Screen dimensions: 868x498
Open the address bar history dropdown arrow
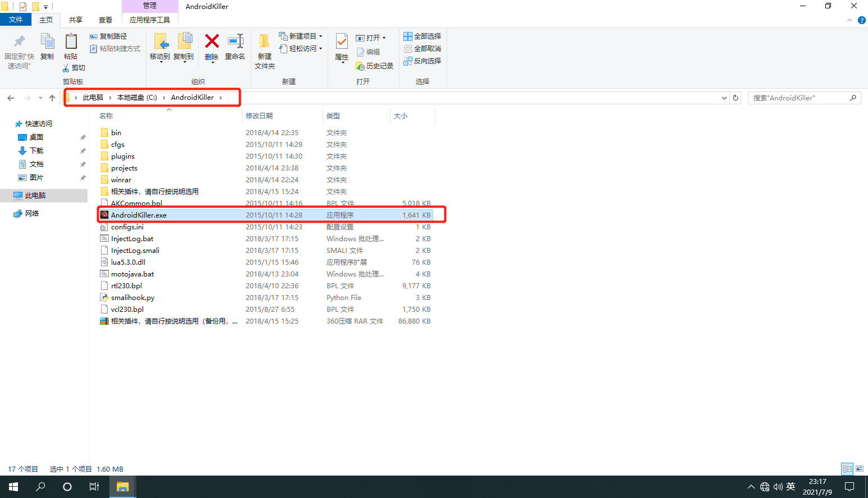(x=724, y=98)
